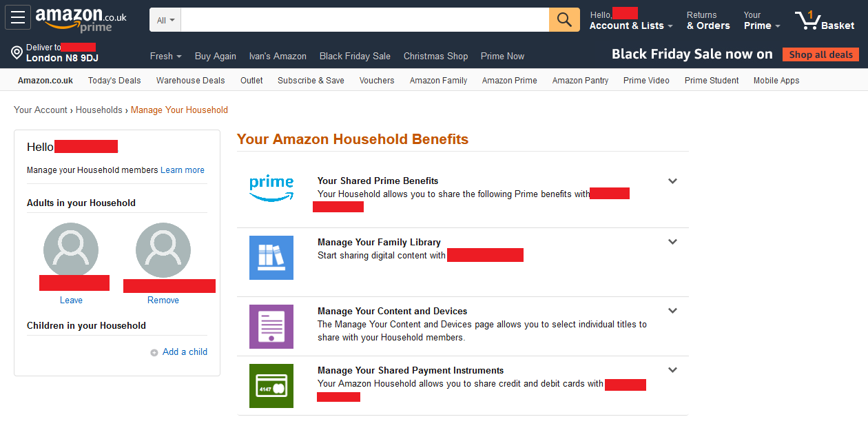Open the hamburger navigation menu
This screenshot has height=428, width=868.
coord(18,18)
